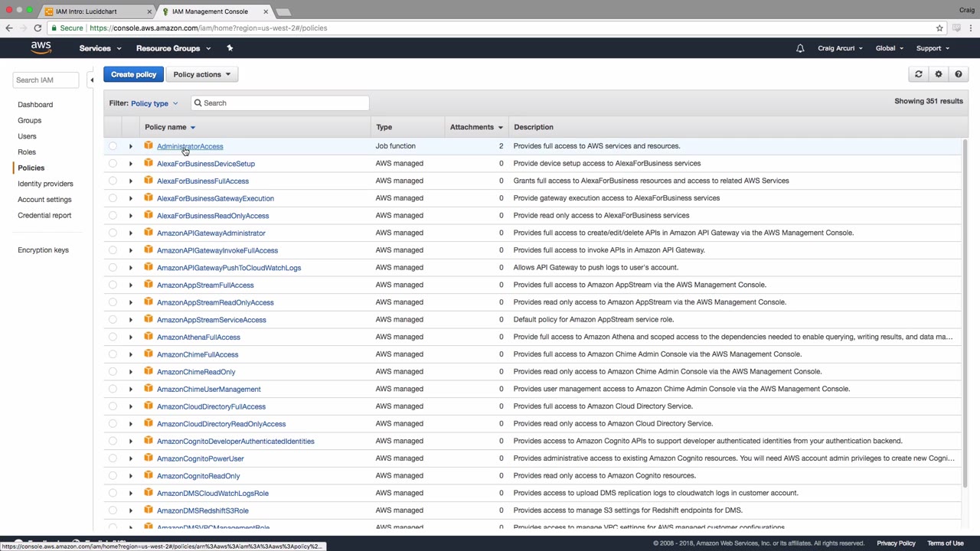Click the Create policy button
Viewport: 980px width, 551px height.
coord(133,74)
